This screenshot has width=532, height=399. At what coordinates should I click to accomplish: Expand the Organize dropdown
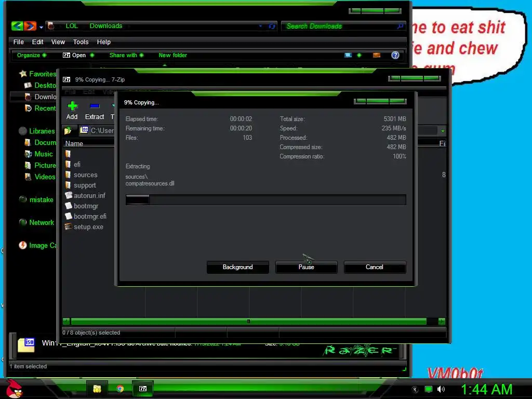[x=32, y=55]
